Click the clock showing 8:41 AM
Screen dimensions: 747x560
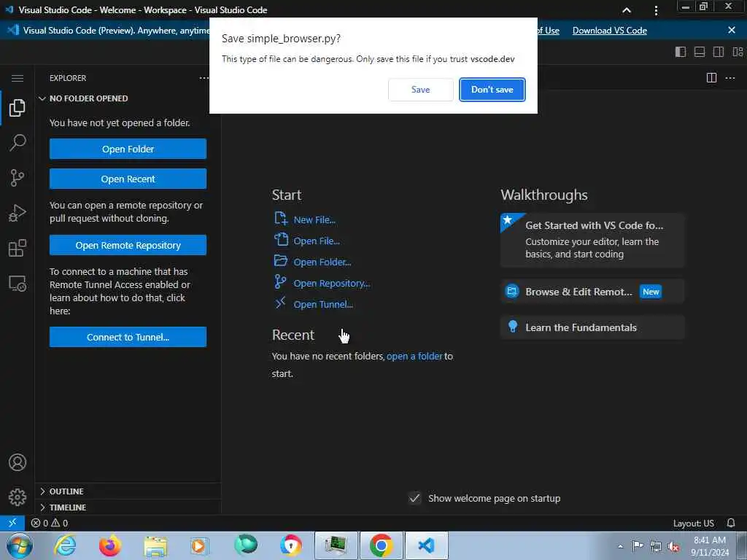point(709,540)
